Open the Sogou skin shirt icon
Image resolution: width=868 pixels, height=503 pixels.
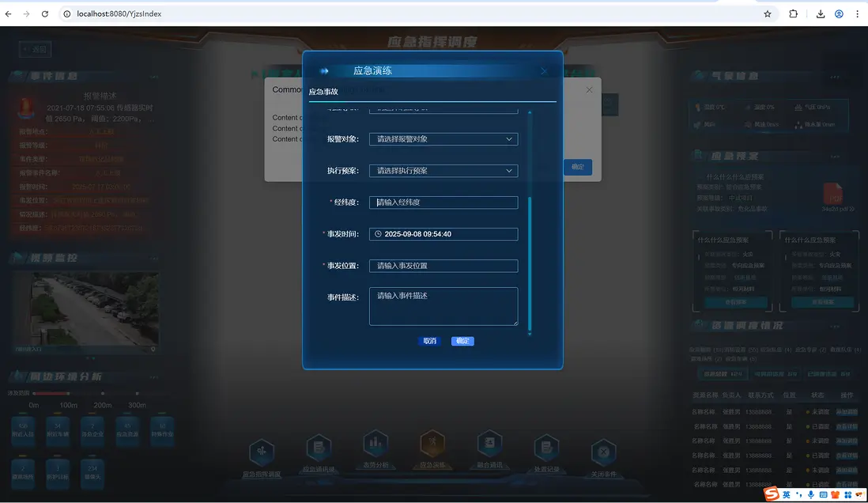point(836,494)
